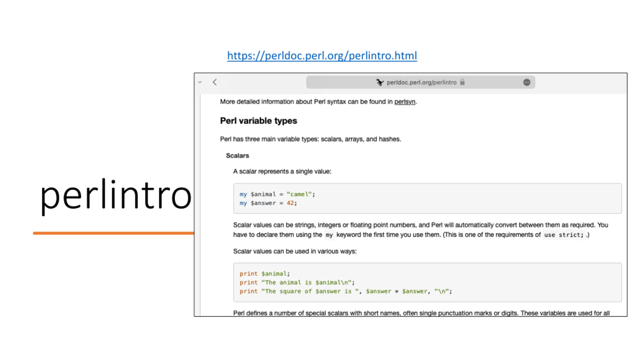Image resolution: width=644 pixels, height=362 pixels.
Task: Click the 'Scalar values can be used' sentence
Action: click(295, 251)
